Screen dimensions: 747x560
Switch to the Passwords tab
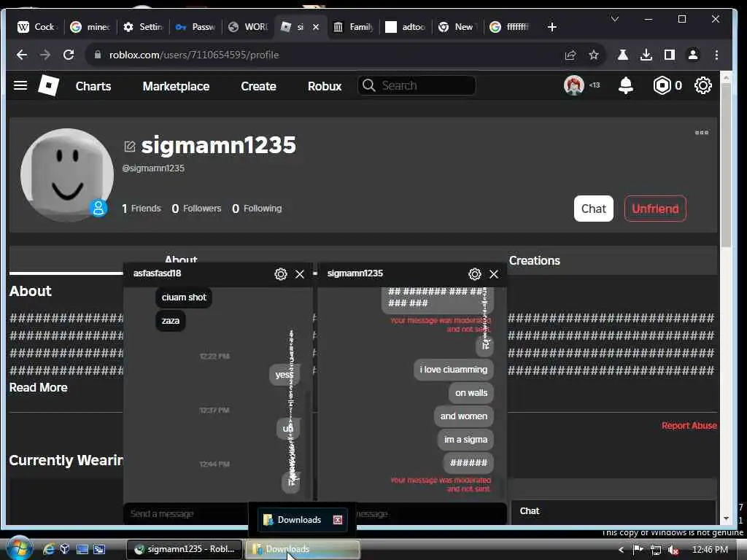[196, 27]
